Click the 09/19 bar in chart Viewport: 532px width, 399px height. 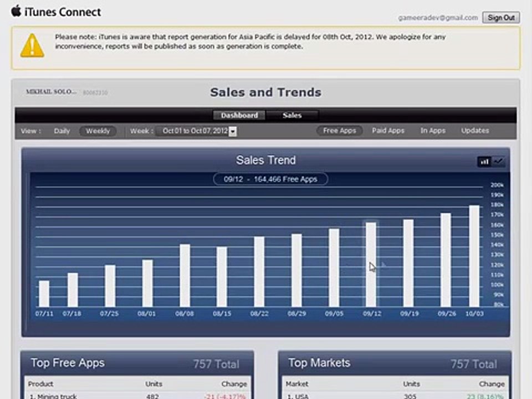coord(408,263)
